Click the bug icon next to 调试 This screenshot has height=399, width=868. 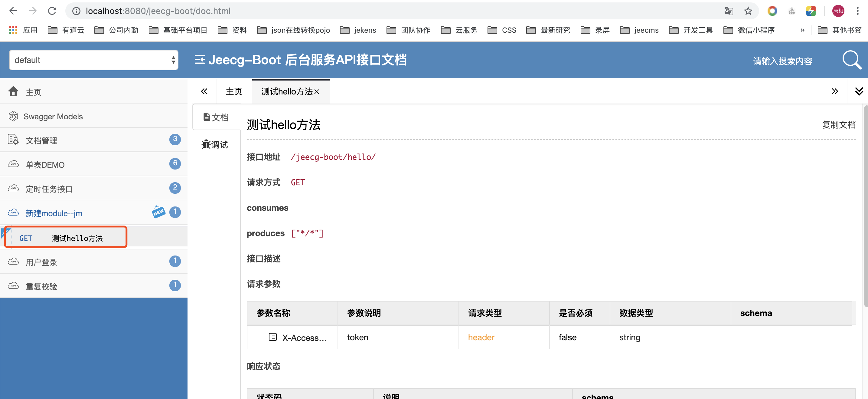click(x=206, y=144)
